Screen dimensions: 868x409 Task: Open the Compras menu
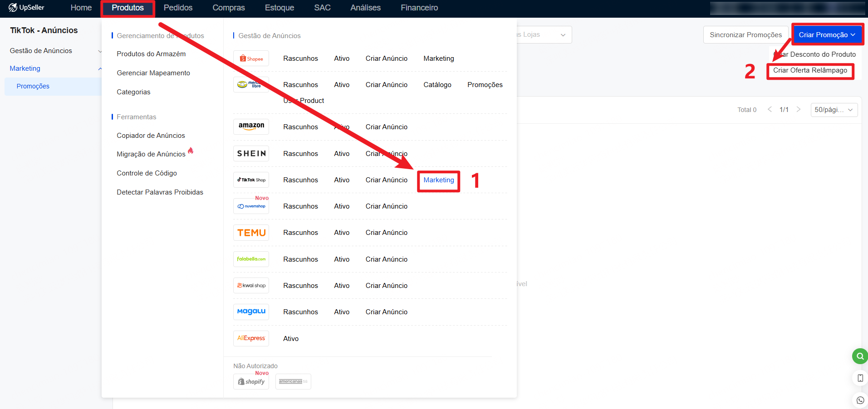(x=229, y=8)
